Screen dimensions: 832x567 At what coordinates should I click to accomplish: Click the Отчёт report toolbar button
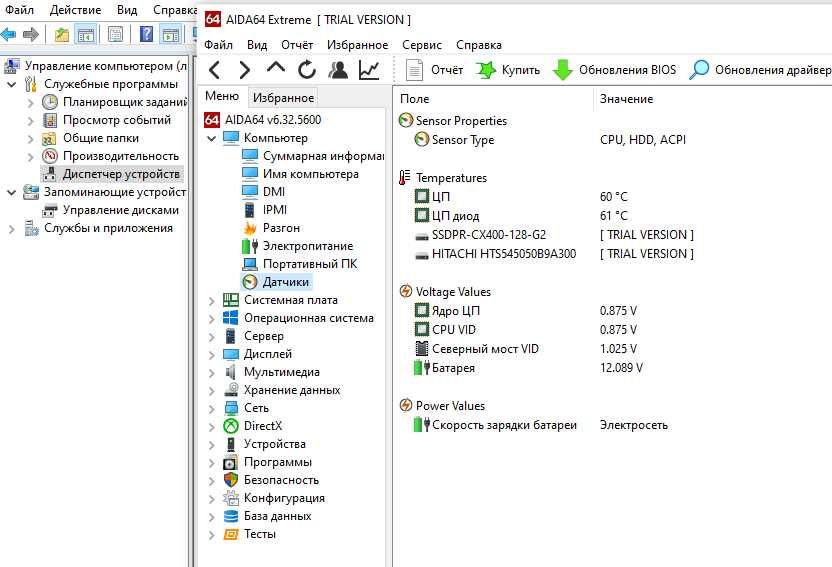click(x=435, y=70)
